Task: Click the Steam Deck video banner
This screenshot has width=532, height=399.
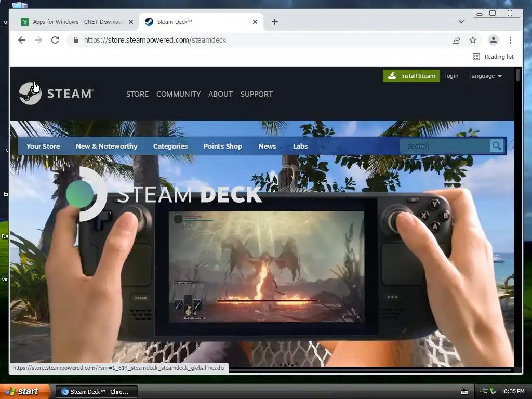Action: pyautogui.click(x=262, y=243)
